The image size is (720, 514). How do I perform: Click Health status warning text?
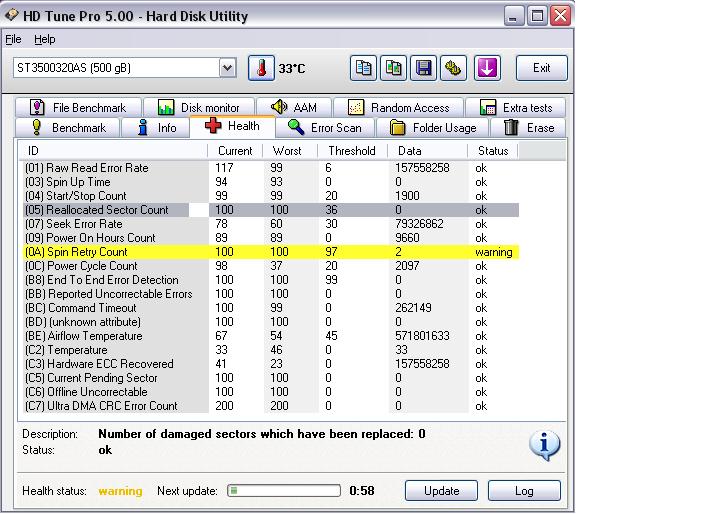click(120, 491)
